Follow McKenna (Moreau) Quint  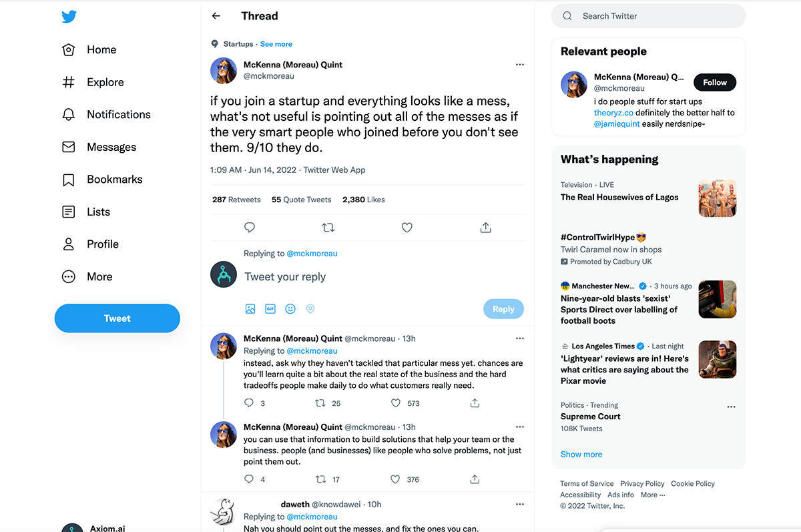[714, 82]
